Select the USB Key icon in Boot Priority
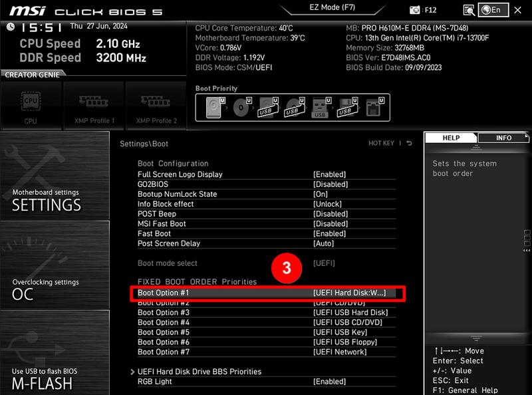This screenshot has height=395, width=532. [x=321, y=106]
